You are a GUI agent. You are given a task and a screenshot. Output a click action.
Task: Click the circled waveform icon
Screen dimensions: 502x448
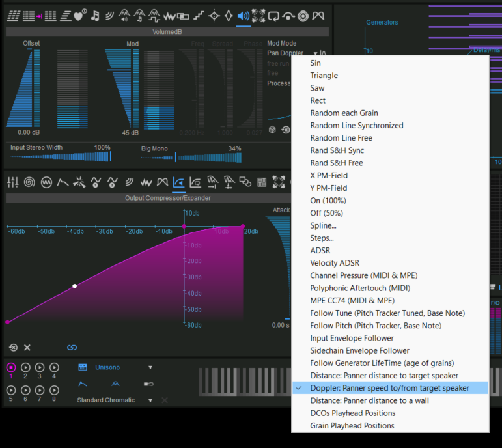coord(46,182)
